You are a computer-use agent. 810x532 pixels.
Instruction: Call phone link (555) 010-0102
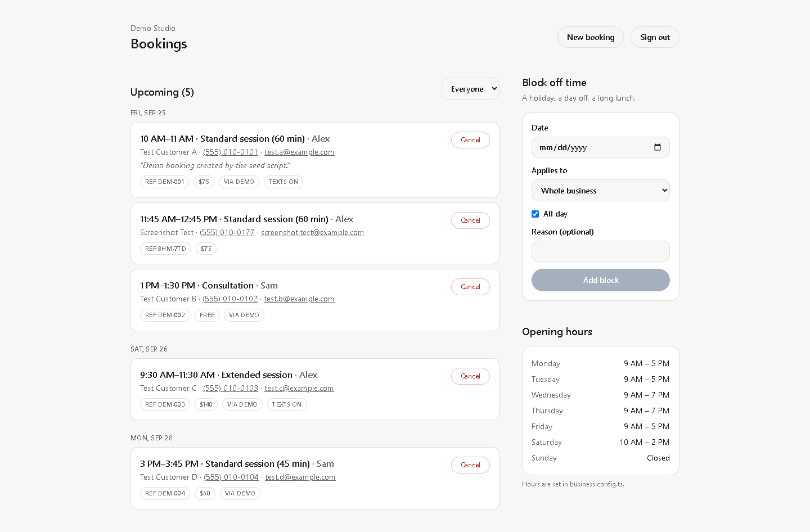(x=230, y=299)
